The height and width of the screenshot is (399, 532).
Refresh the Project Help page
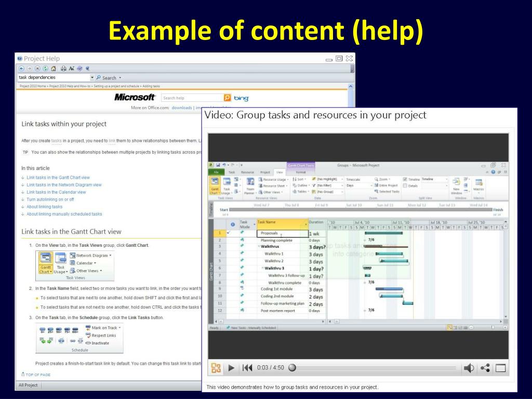[x=45, y=69]
